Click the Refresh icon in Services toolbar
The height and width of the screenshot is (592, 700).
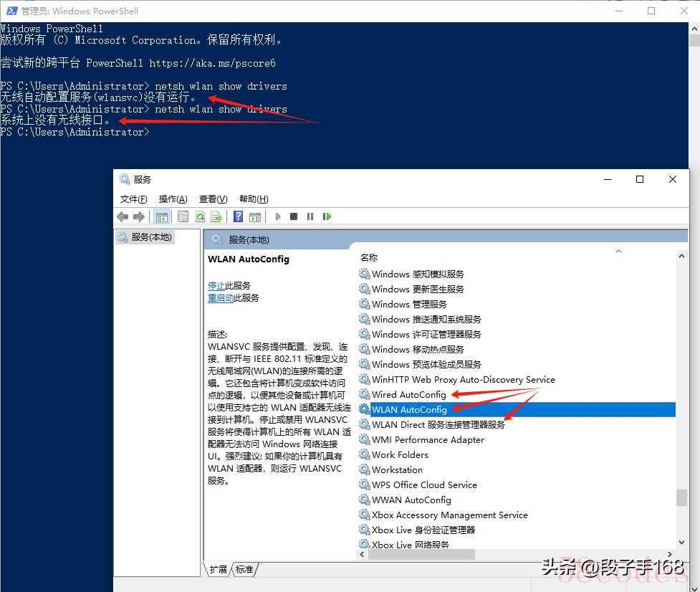200,216
